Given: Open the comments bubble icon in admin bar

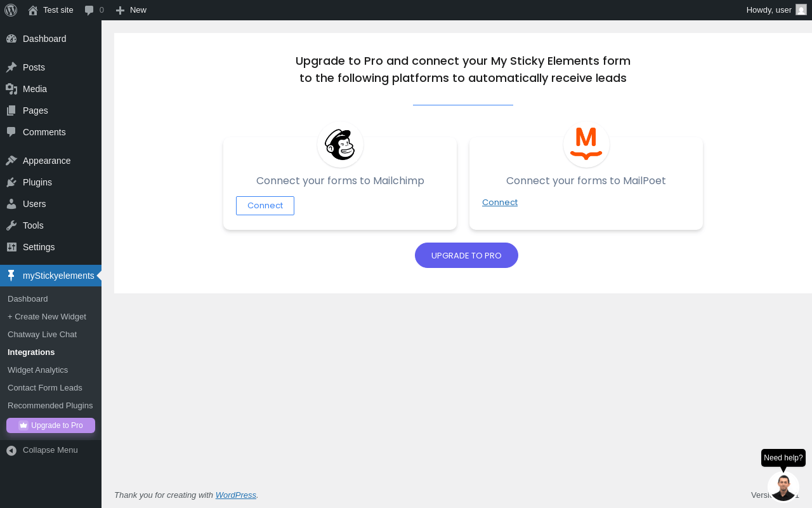Looking at the screenshot, I should point(89,10).
